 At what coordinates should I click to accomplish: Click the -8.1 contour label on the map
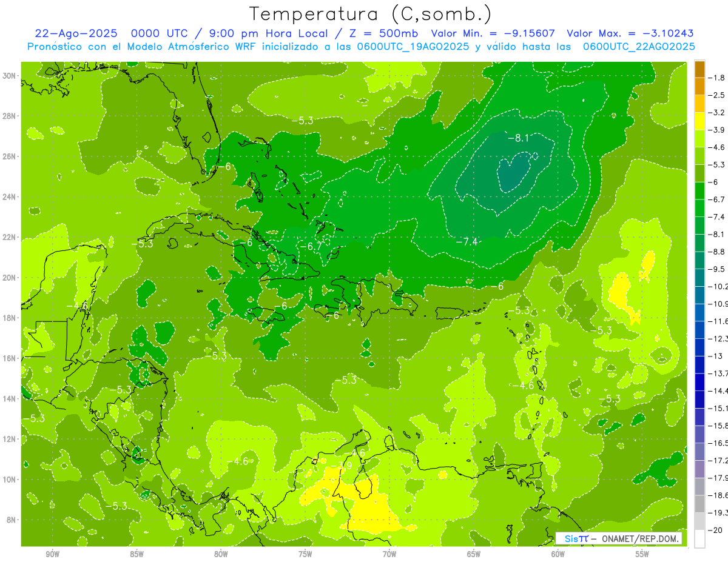pos(519,138)
